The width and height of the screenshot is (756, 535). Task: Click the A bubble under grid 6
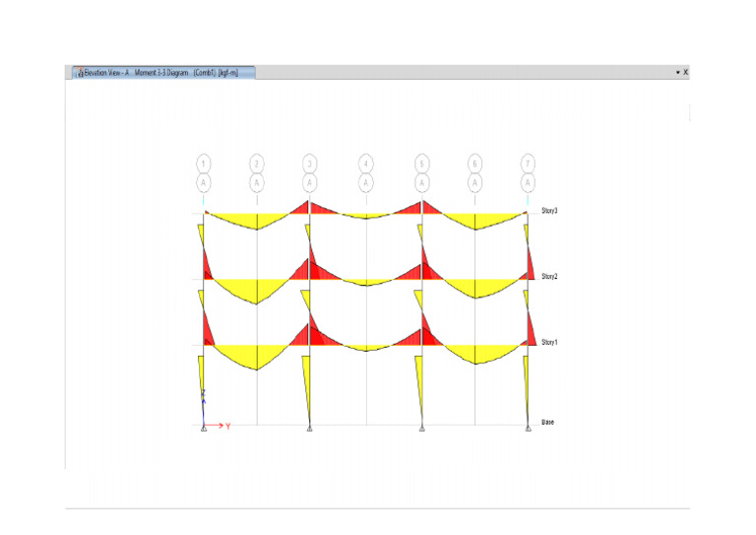point(474,183)
